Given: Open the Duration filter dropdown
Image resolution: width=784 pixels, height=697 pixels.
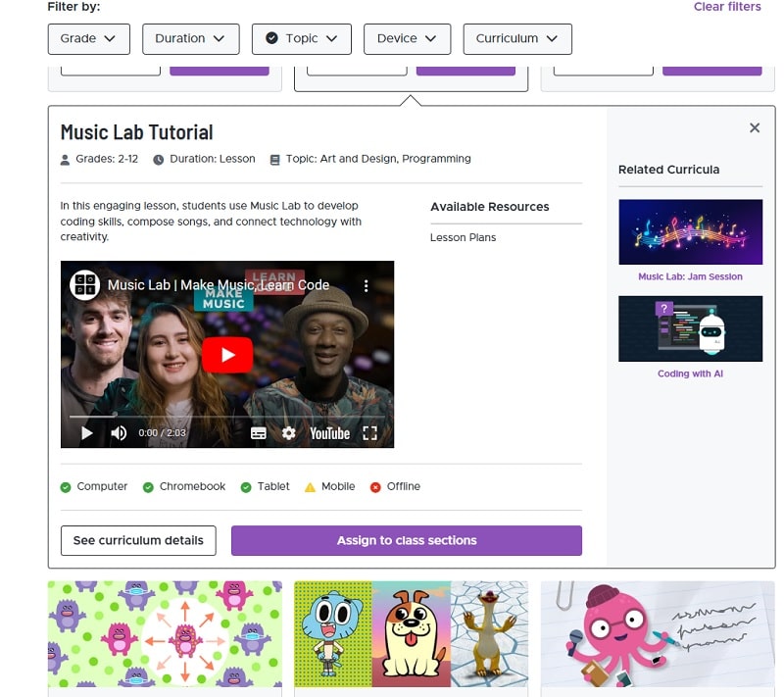Looking at the screenshot, I should [190, 39].
